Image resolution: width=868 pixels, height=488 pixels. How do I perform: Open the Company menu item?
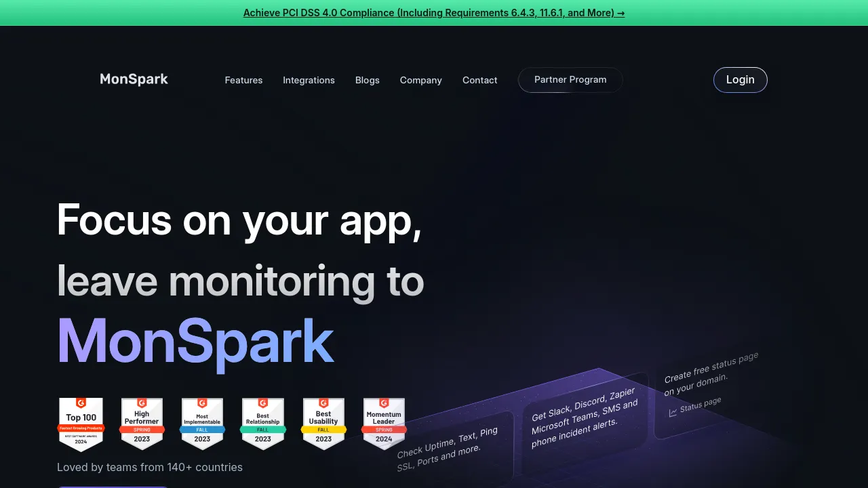[421, 80]
